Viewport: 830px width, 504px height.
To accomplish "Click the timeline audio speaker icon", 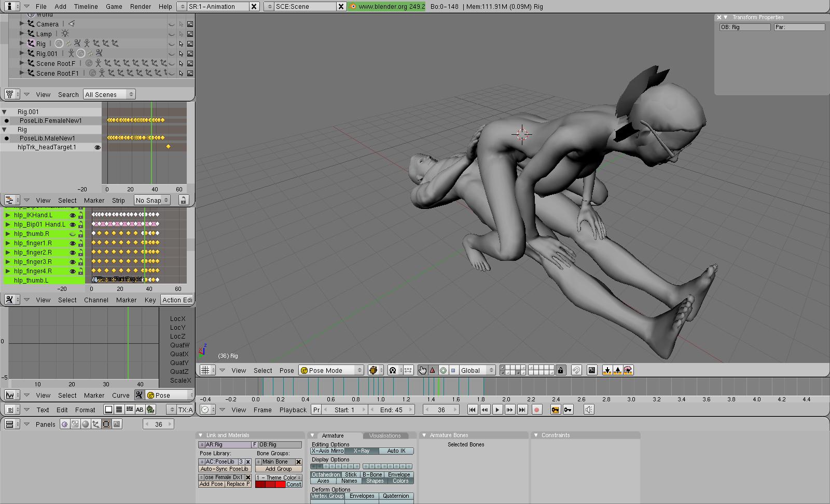I will click(589, 410).
